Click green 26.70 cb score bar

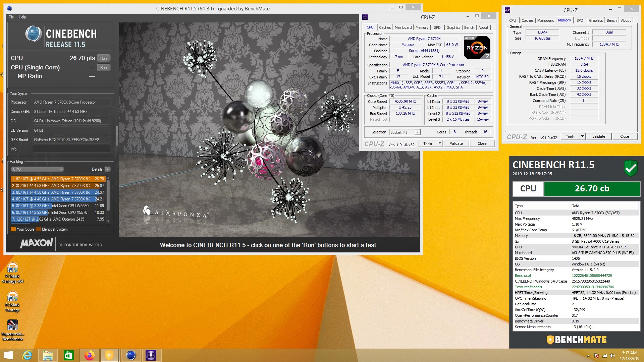coord(592,189)
